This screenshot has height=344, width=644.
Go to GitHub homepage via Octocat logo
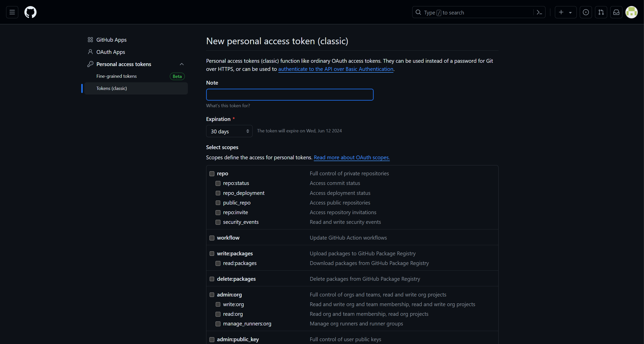click(30, 12)
